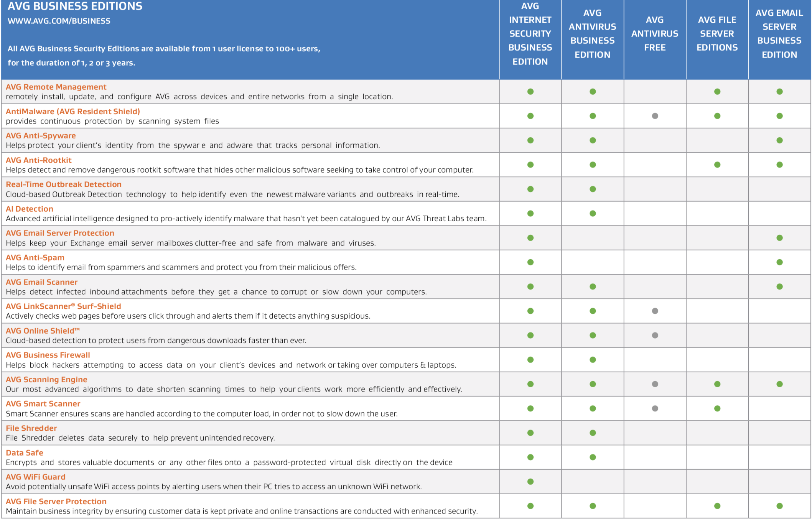
Task: Click the AVG Remote Management heading
Action: (56, 87)
